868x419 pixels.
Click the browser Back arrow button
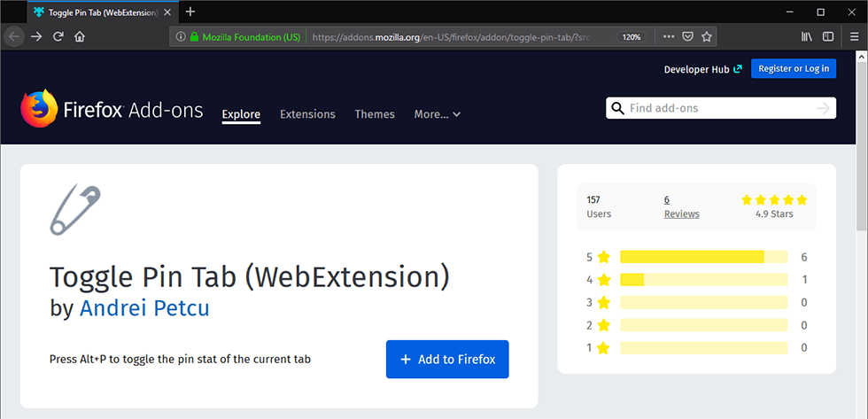14,37
